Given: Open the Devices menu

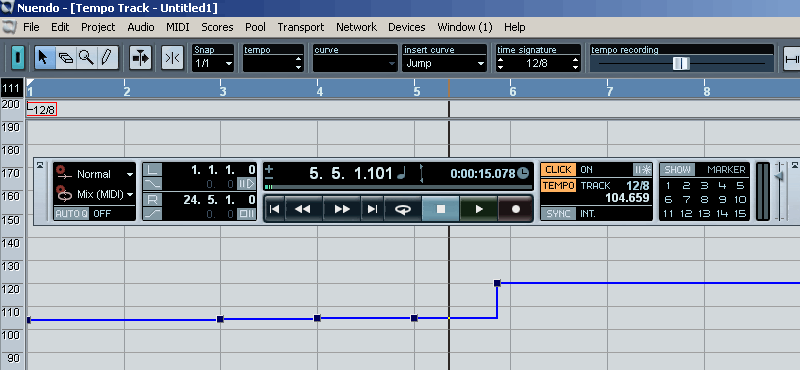Looking at the screenshot, I should pyautogui.click(x=407, y=27).
